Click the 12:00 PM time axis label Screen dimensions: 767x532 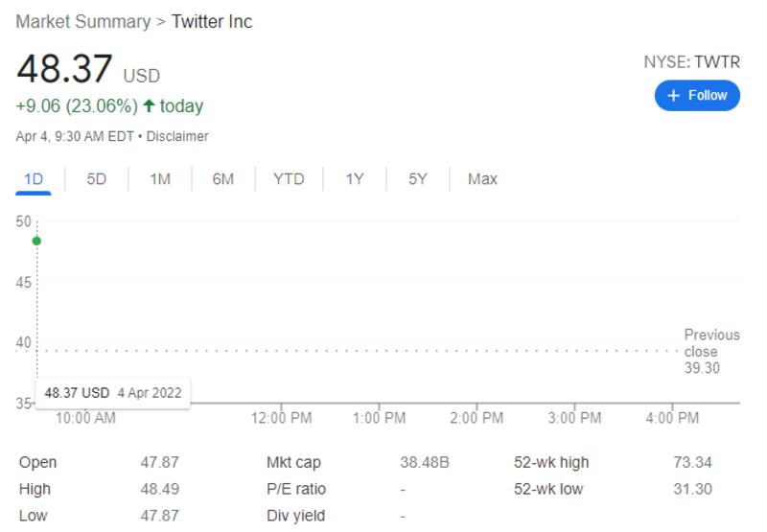(281, 418)
